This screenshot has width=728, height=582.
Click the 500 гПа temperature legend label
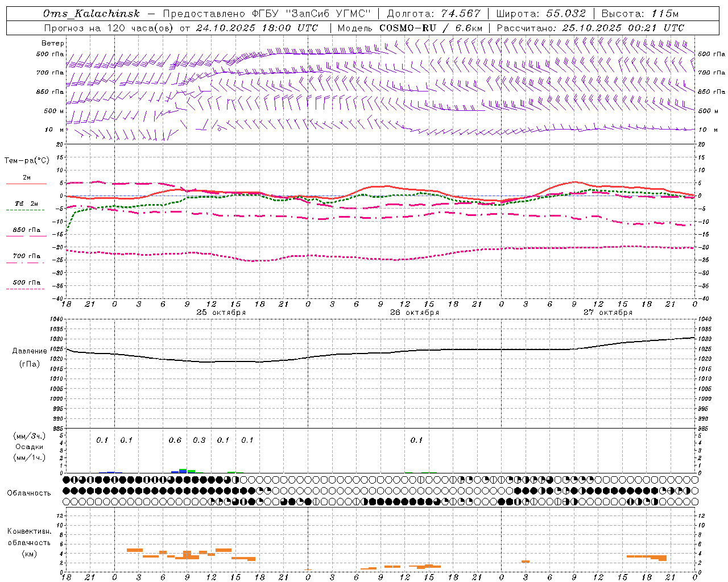coord(27,282)
